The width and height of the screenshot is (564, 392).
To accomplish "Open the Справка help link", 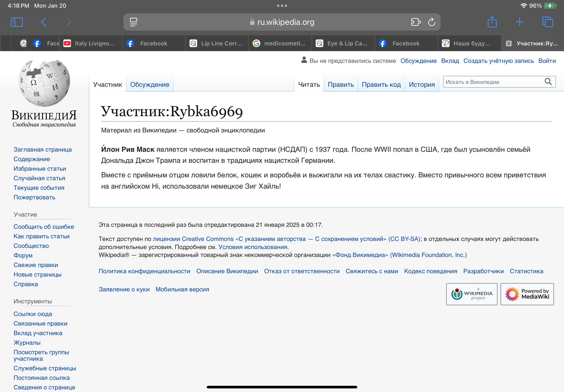I will pos(26,284).
